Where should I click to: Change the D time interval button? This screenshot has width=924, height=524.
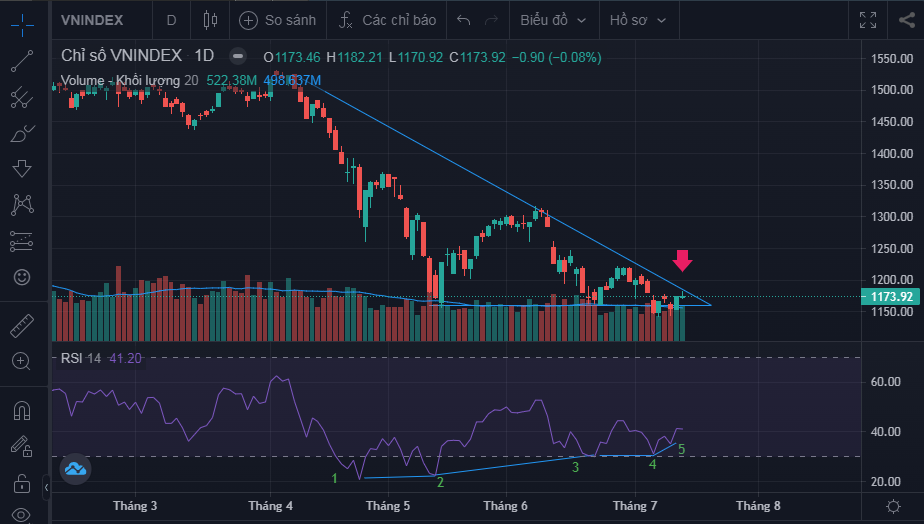click(171, 20)
